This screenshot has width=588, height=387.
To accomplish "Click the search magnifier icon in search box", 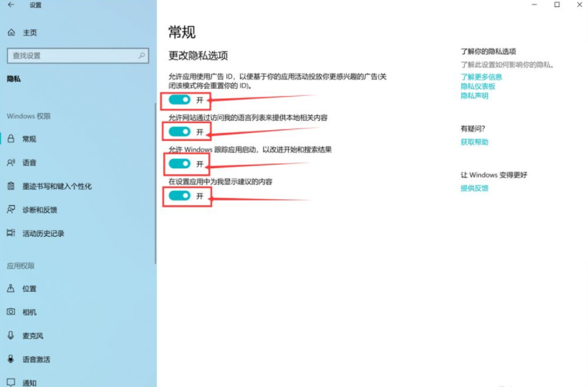I will click(142, 55).
